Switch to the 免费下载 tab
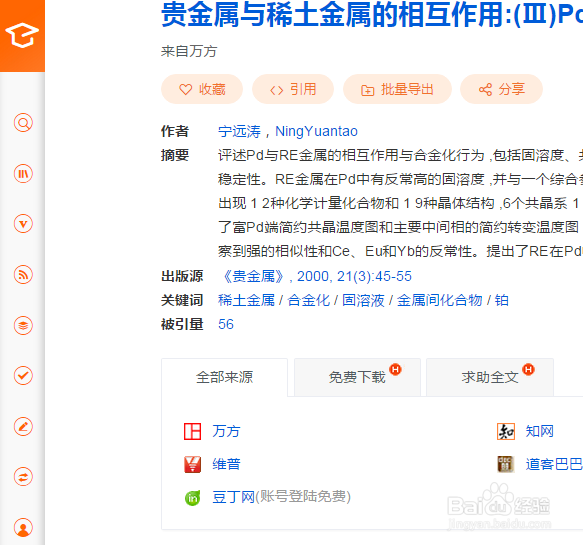 [x=357, y=377]
